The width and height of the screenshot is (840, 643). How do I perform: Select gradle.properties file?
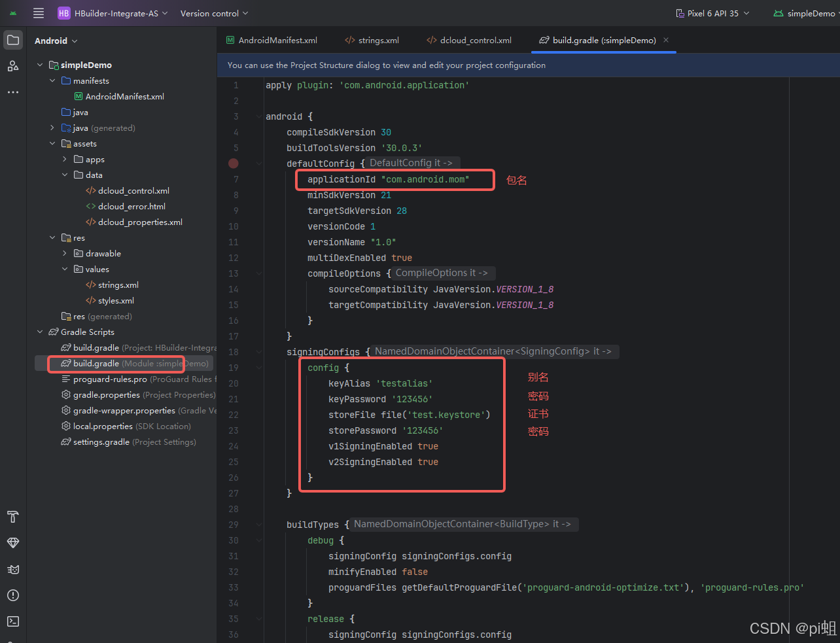[x=138, y=394]
